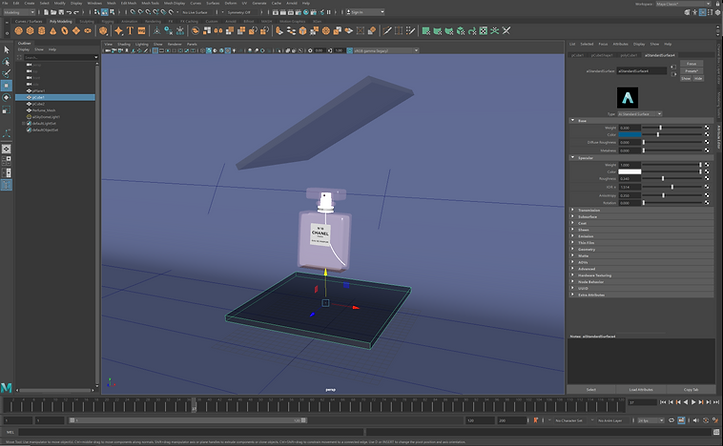Click the white Specular Color swatch
Viewport: 723px width, 446px height.
pyautogui.click(x=629, y=172)
